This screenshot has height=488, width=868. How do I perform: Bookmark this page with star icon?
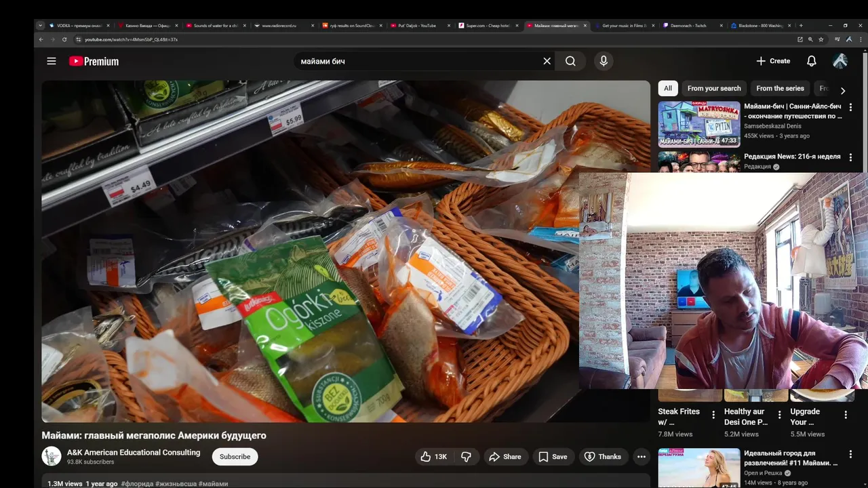tap(821, 39)
